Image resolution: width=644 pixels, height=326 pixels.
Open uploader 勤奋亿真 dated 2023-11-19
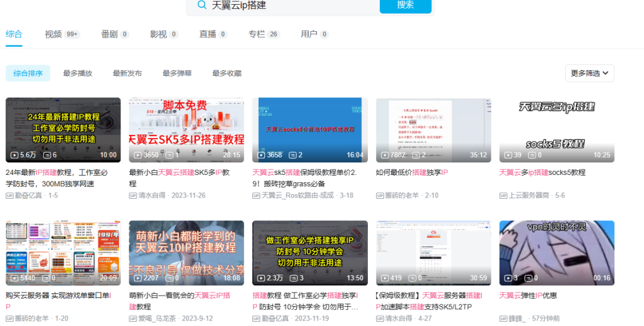[x=275, y=318]
